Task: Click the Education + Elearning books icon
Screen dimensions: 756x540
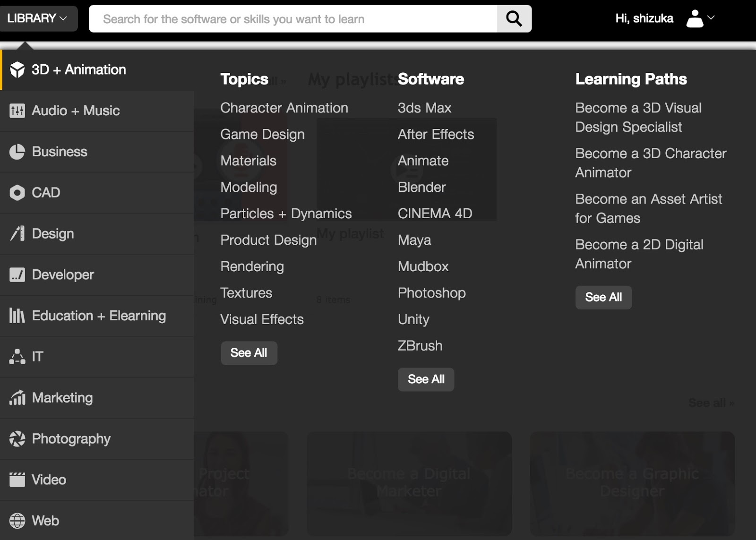Action: point(17,316)
